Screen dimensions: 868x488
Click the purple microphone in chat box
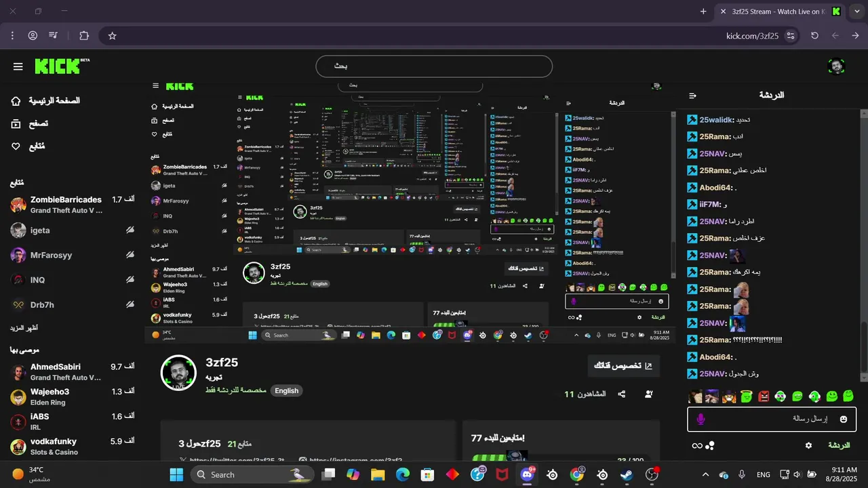coord(701,419)
